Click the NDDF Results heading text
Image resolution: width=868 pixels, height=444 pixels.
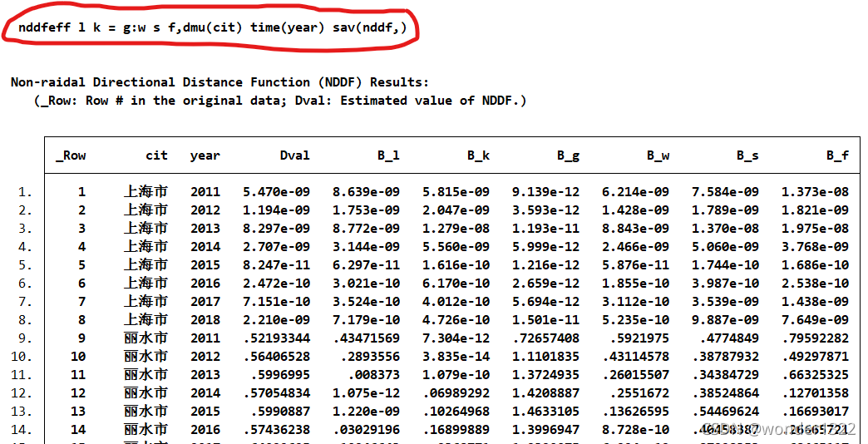pos(219,82)
